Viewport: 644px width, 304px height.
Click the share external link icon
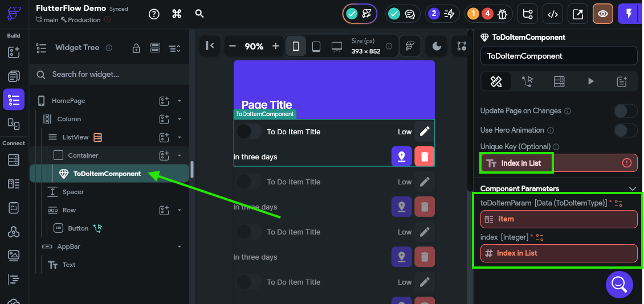click(x=578, y=14)
